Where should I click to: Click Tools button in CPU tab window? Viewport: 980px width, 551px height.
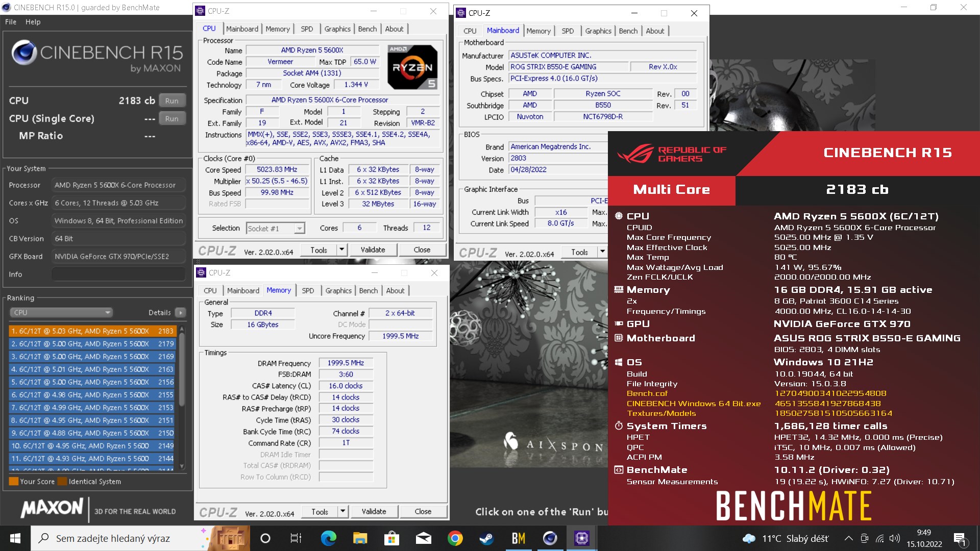pyautogui.click(x=319, y=250)
